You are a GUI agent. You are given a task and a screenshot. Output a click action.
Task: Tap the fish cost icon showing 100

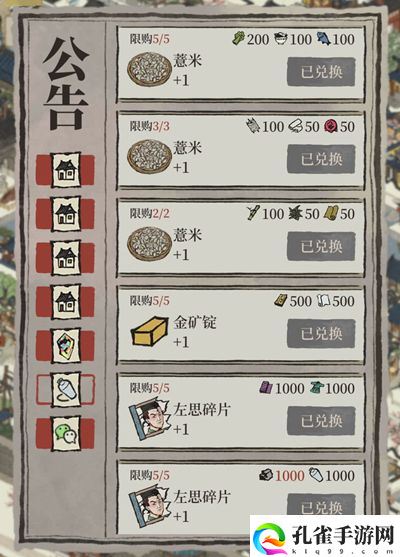(x=324, y=38)
